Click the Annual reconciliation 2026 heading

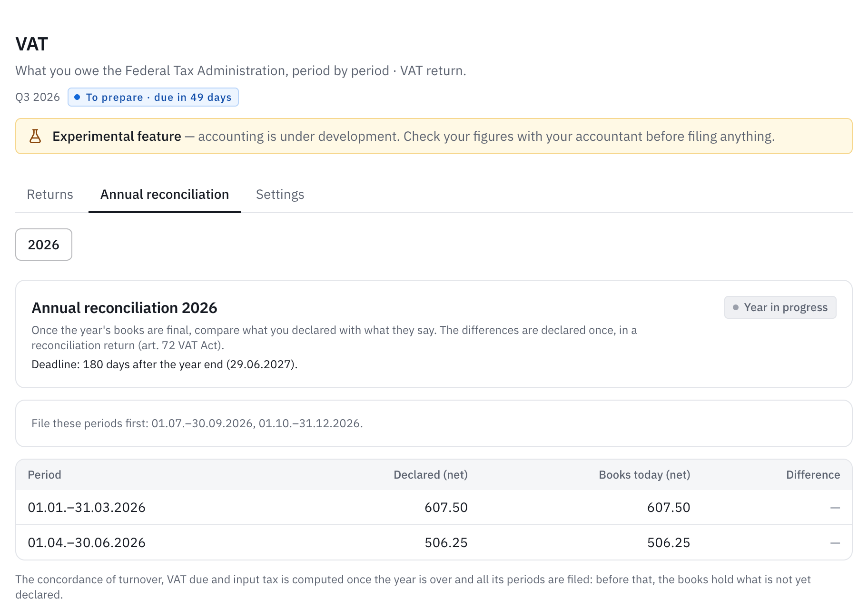124,308
